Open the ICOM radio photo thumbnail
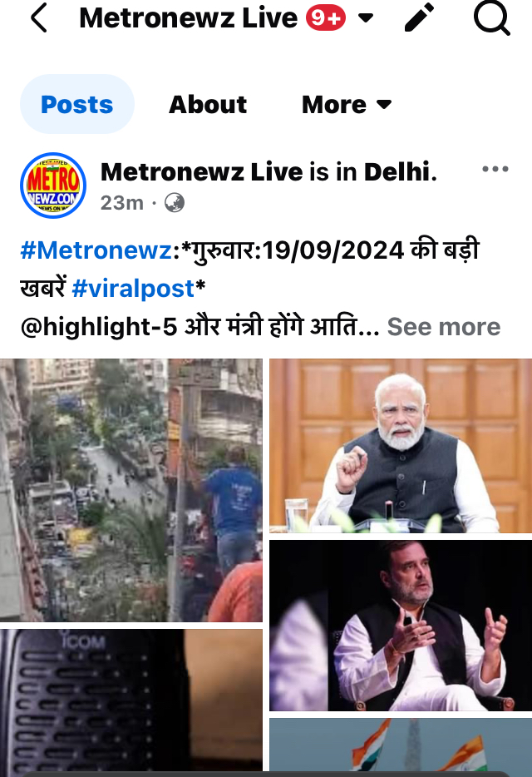 131,703
